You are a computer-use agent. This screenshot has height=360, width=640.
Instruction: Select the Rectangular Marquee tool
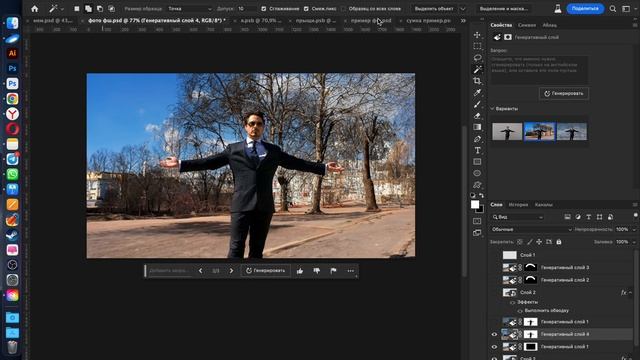click(x=477, y=46)
